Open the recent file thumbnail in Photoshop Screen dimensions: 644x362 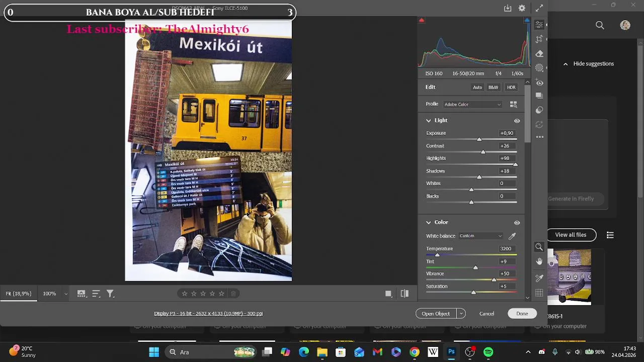click(x=570, y=277)
